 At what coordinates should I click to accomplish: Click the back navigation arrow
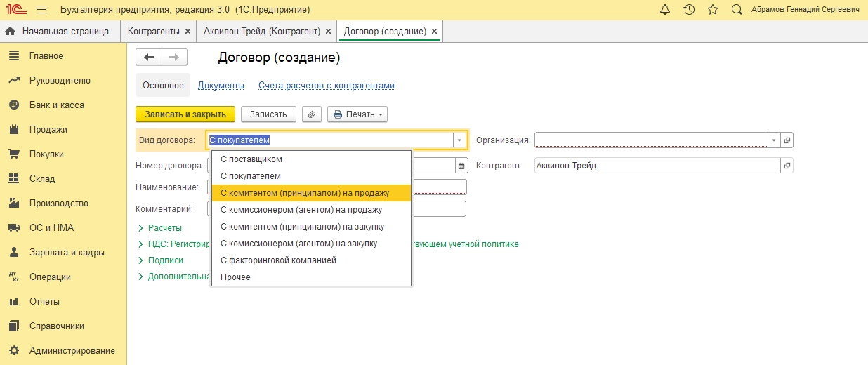149,58
